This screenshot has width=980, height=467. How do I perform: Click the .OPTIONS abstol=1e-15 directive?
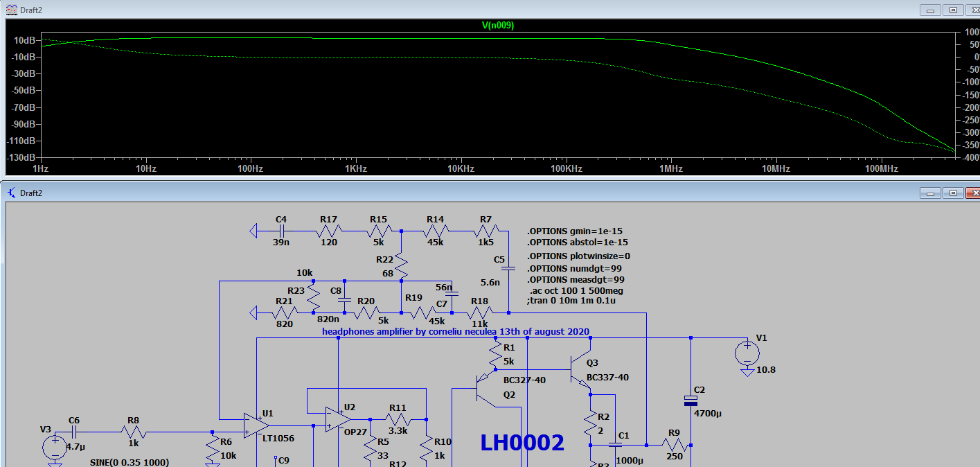click(x=578, y=243)
